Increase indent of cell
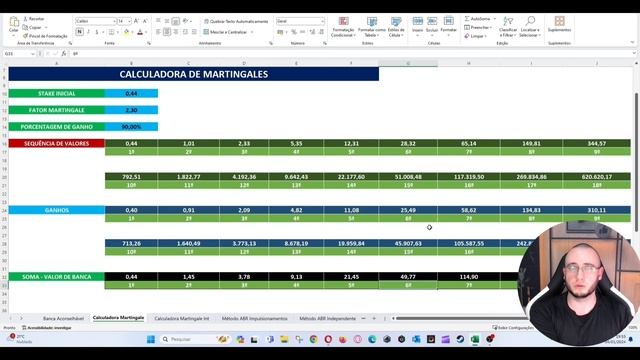Image resolution: width=640 pixels, height=360 pixels. pyautogui.click(x=194, y=32)
